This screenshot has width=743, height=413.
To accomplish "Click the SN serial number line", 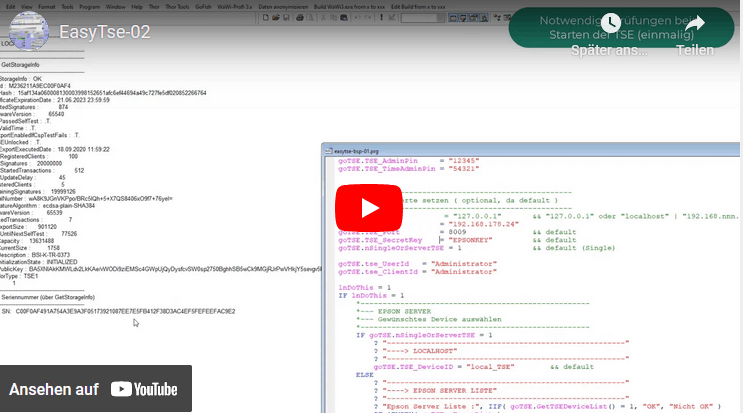I will (118, 311).
